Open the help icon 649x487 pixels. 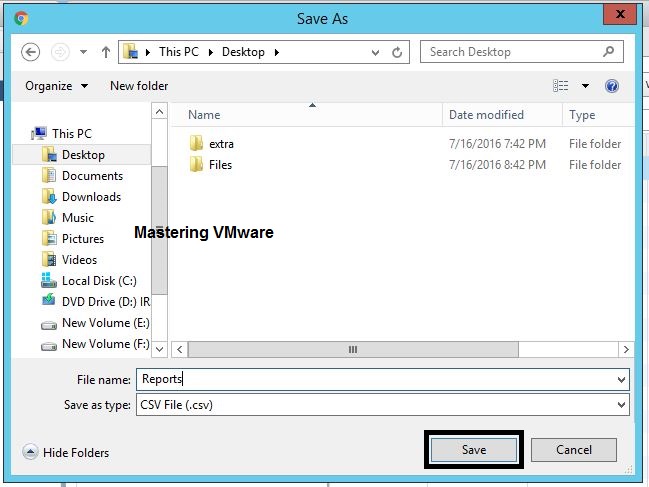[612, 86]
